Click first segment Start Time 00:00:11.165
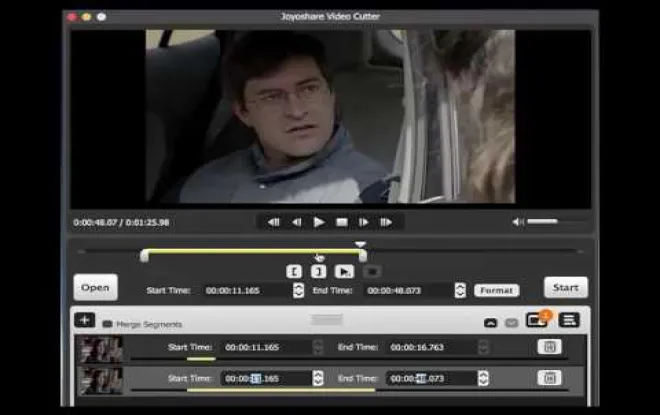 [x=265, y=347]
